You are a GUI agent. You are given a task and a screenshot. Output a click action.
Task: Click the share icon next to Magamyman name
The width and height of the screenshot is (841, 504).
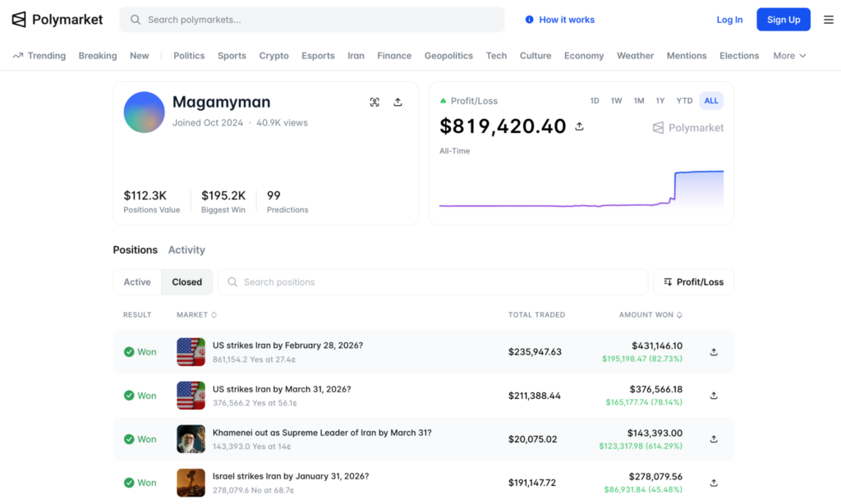pos(398,102)
